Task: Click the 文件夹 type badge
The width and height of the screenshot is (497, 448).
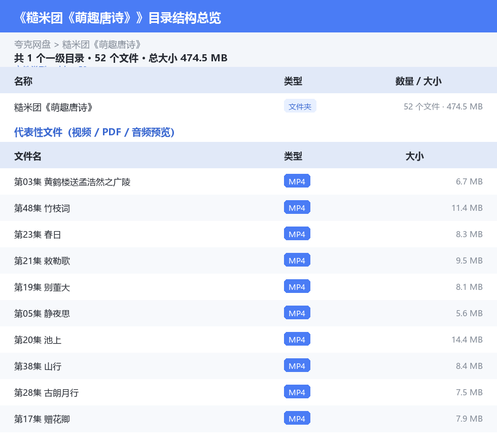Action: (300, 106)
